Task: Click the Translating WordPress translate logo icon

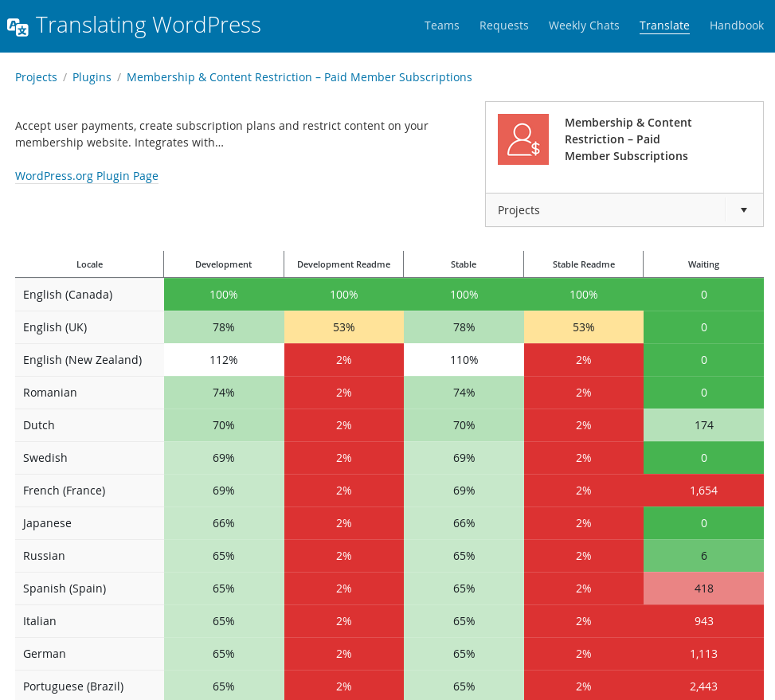Action: [18, 26]
